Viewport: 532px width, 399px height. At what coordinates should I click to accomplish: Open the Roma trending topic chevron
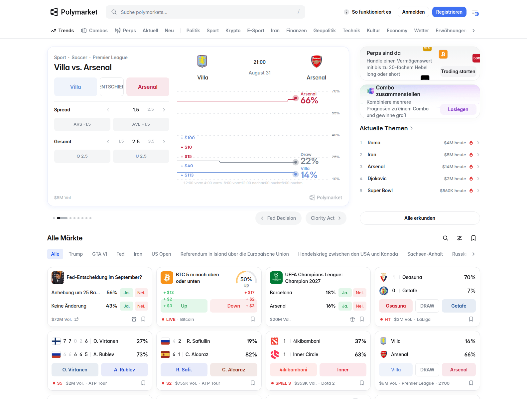[478, 143]
